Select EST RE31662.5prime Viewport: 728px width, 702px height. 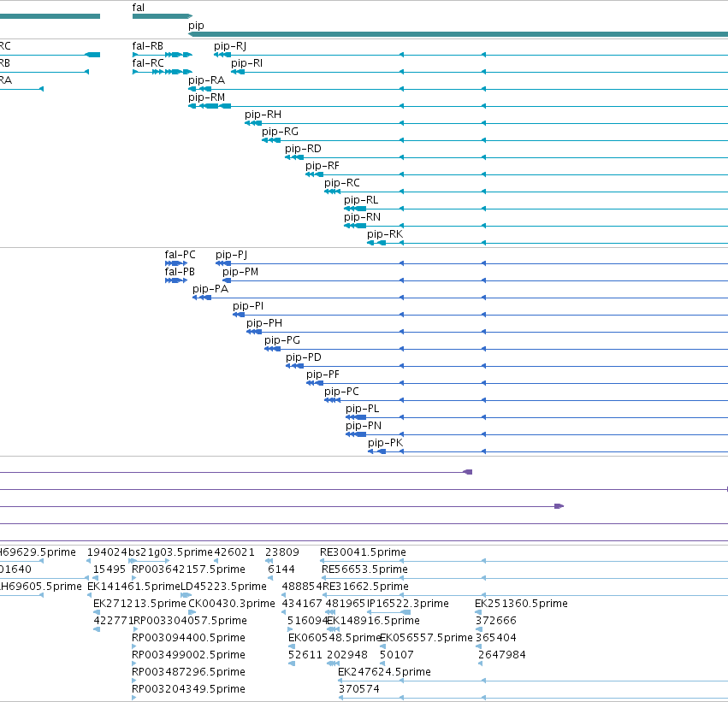366,587
